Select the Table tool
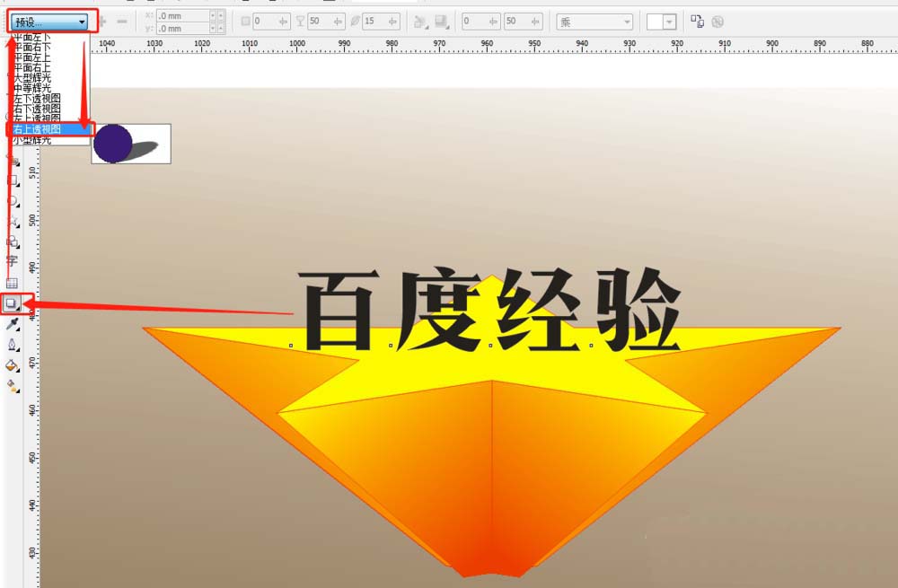Viewport: 898px width, 588px height. tap(12, 283)
